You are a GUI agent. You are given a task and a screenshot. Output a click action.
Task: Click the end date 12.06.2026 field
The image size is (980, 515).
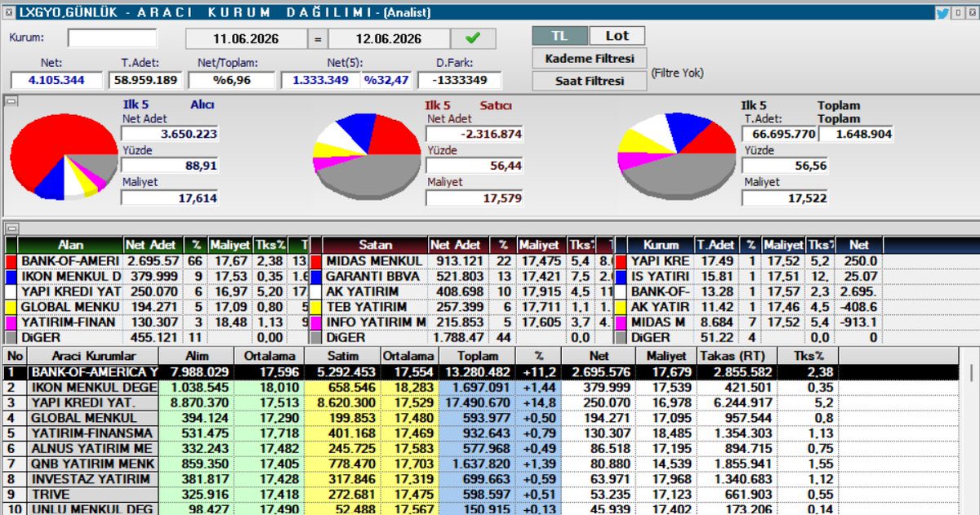click(x=389, y=38)
